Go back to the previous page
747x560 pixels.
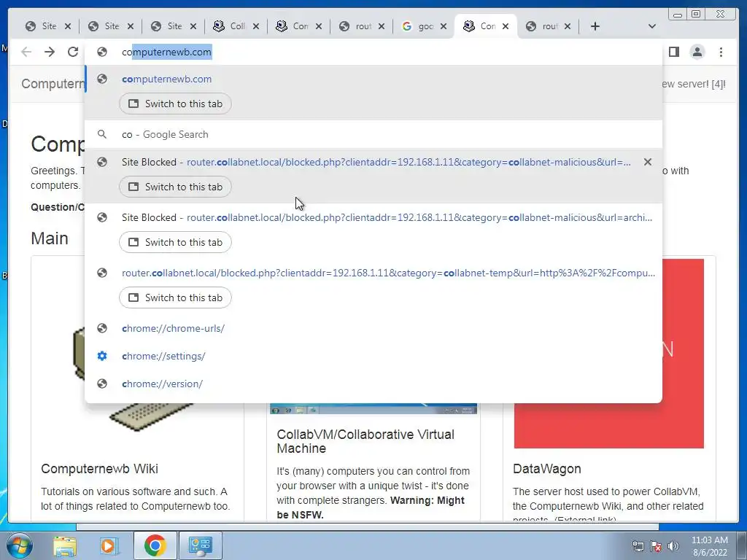(x=26, y=52)
